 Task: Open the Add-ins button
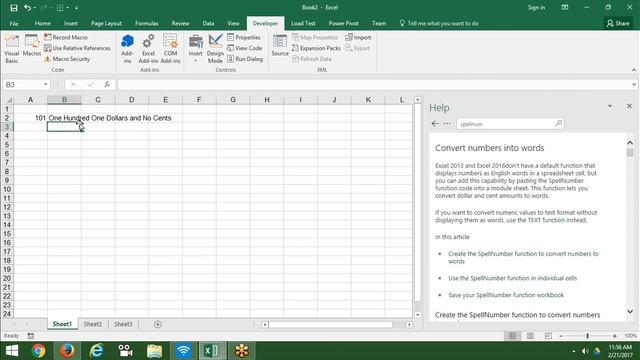(x=127, y=49)
